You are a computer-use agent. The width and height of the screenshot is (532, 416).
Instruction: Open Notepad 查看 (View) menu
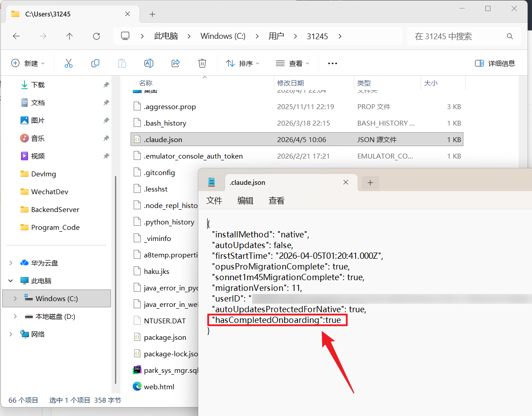pos(277,201)
